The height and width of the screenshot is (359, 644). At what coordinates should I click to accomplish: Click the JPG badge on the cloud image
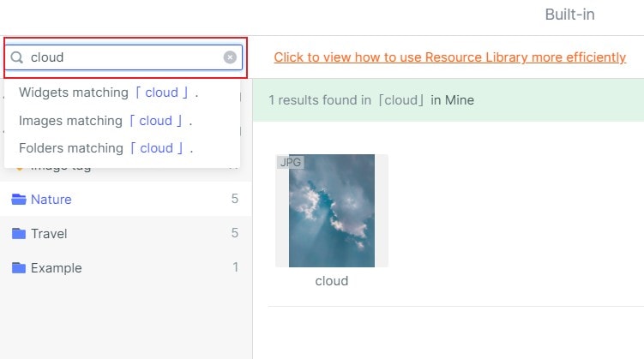tap(291, 162)
